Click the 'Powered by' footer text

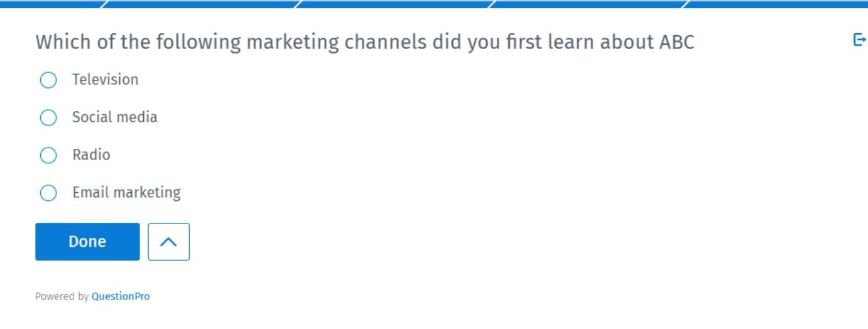tap(62, 296)
